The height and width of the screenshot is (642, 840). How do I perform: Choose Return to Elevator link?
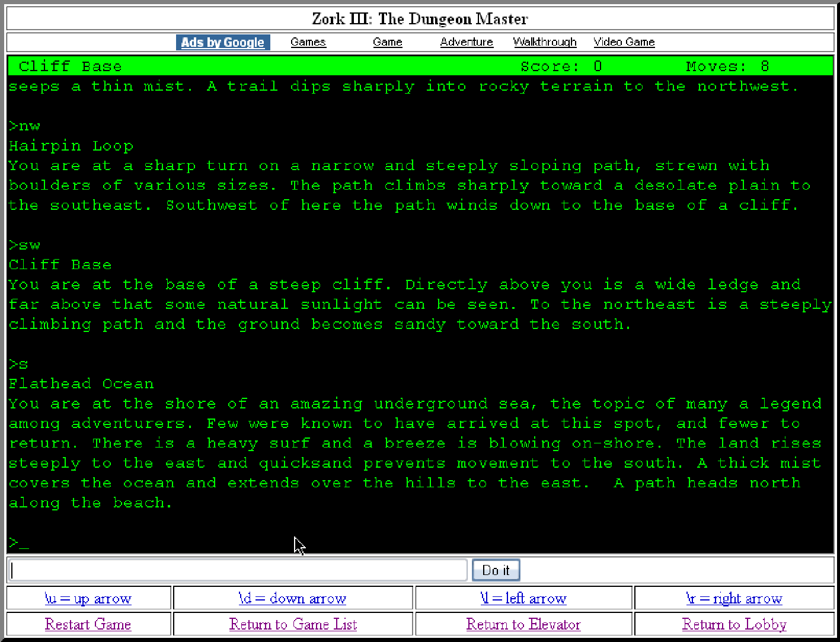(523, 624)
